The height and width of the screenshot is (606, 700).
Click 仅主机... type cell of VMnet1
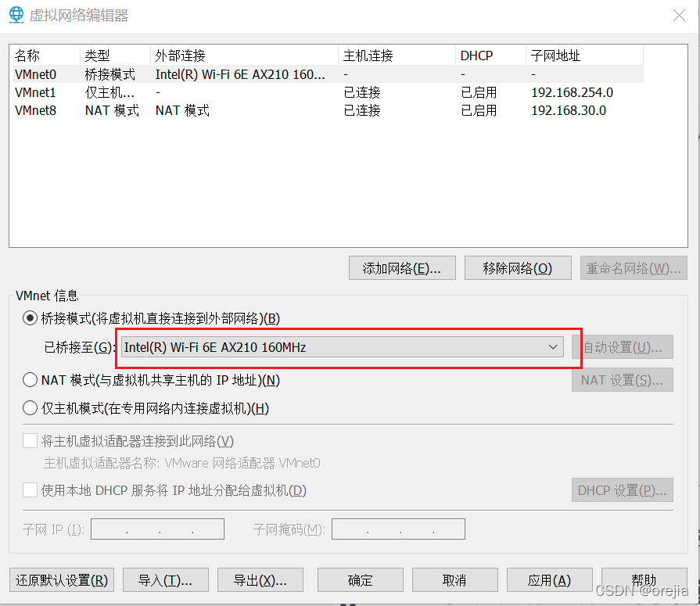point(109,92)
